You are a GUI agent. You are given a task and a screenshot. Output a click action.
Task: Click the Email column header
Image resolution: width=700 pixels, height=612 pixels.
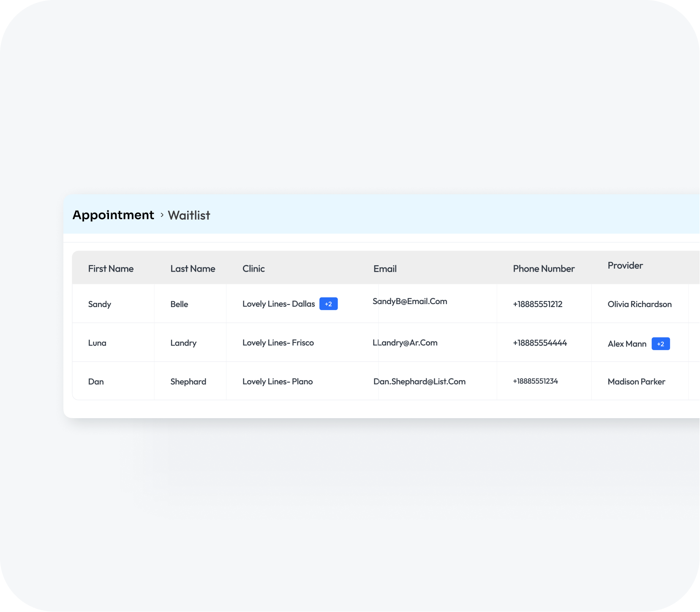click(385, 269)
